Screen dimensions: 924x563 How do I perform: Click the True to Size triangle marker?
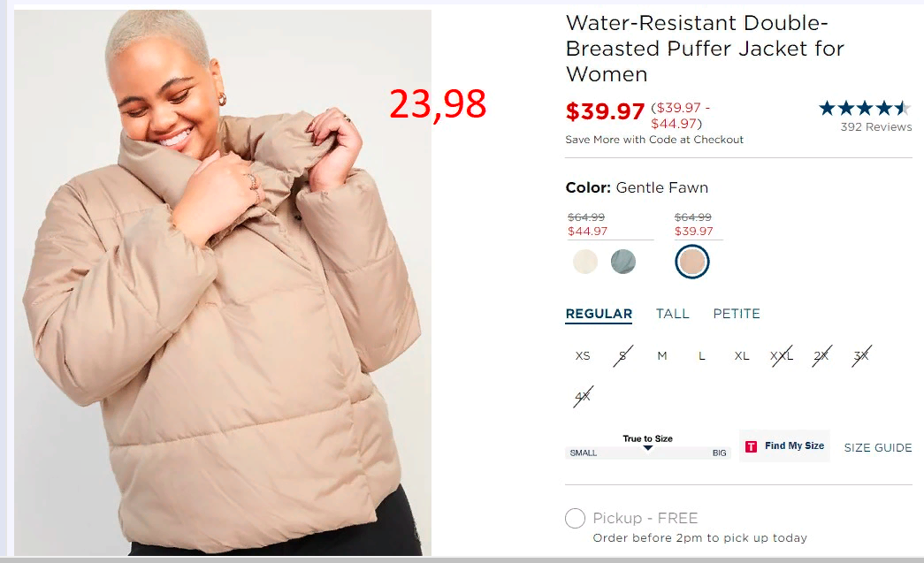[647, 448]
